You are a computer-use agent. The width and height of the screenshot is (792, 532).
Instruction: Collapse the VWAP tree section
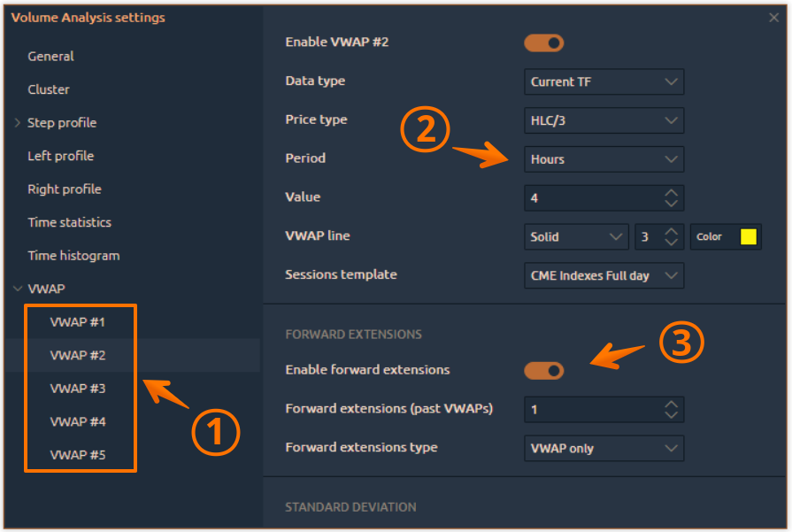(x=18, y=289)
